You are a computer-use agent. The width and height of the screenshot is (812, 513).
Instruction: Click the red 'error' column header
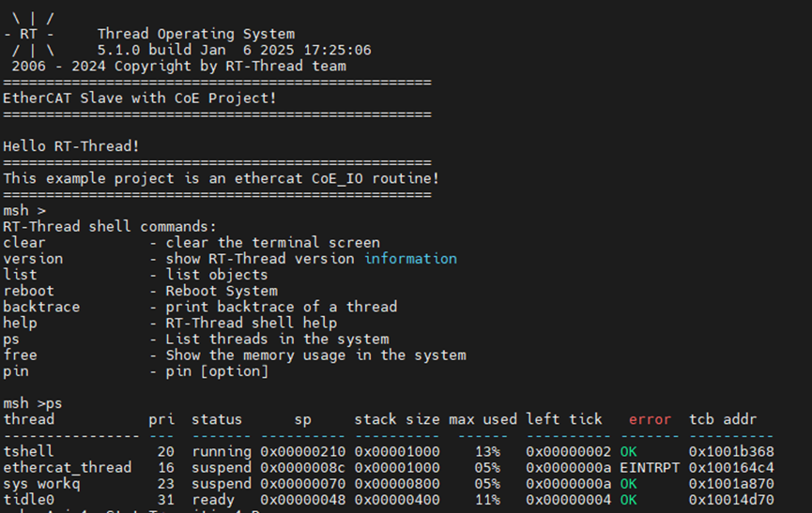pos(650,419)
